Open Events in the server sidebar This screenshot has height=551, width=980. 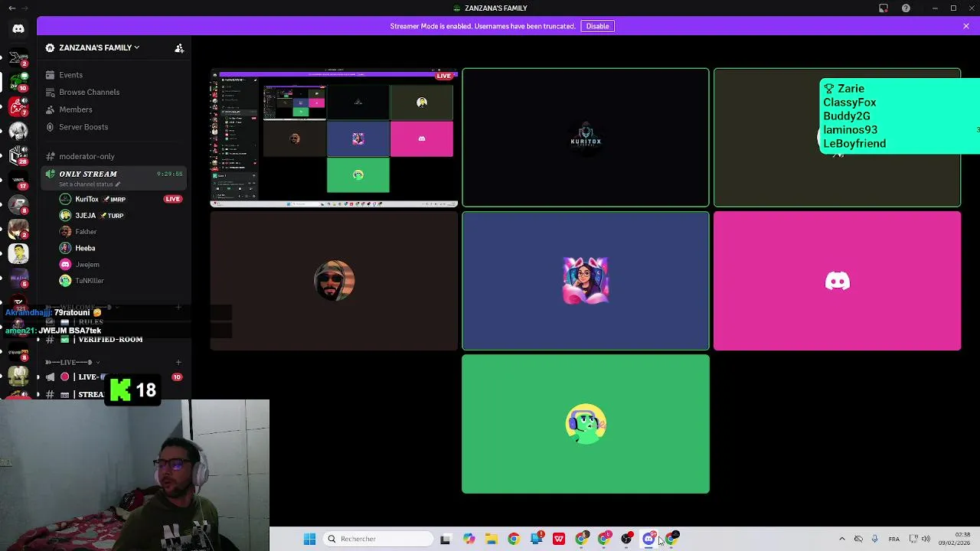pyautogui.click(x=115, y=75)
